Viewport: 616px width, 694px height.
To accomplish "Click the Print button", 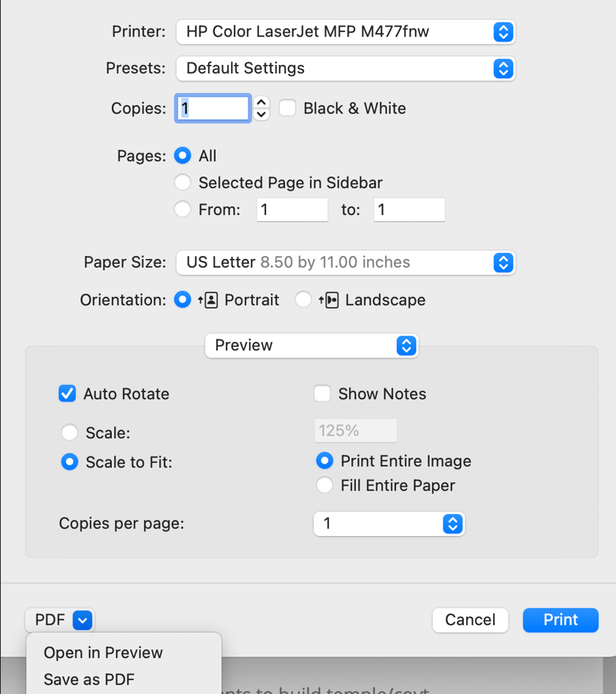I will (560, 620).
